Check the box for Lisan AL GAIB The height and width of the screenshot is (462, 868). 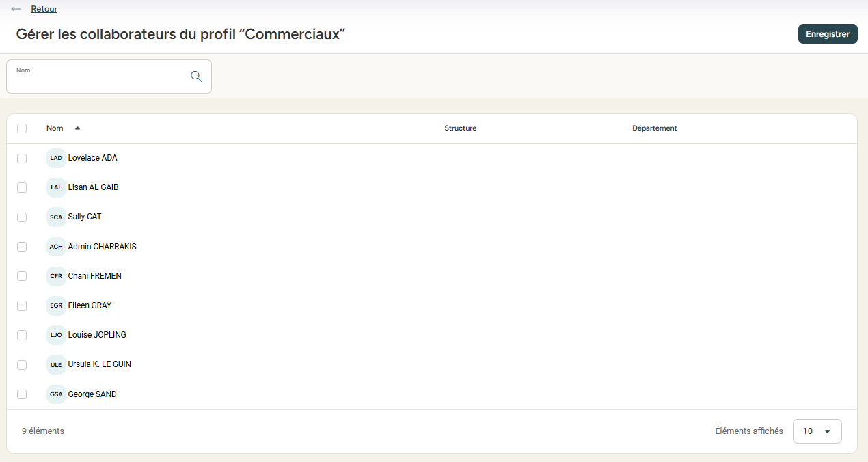click(x=22, y=187)
